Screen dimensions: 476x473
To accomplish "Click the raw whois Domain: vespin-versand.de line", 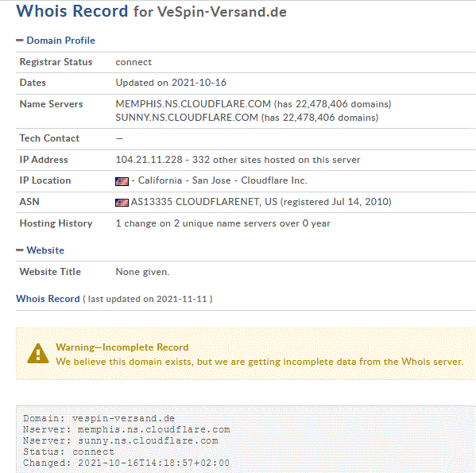I will 99,418.
